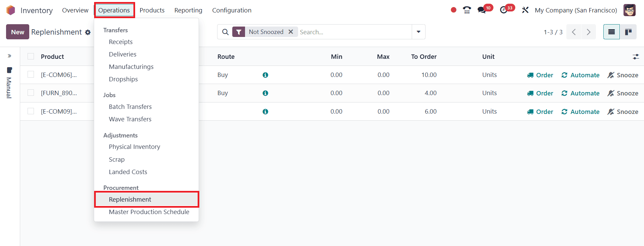Click Automate for E-COM06 row

pyautogui.click(x=580, y=75)
